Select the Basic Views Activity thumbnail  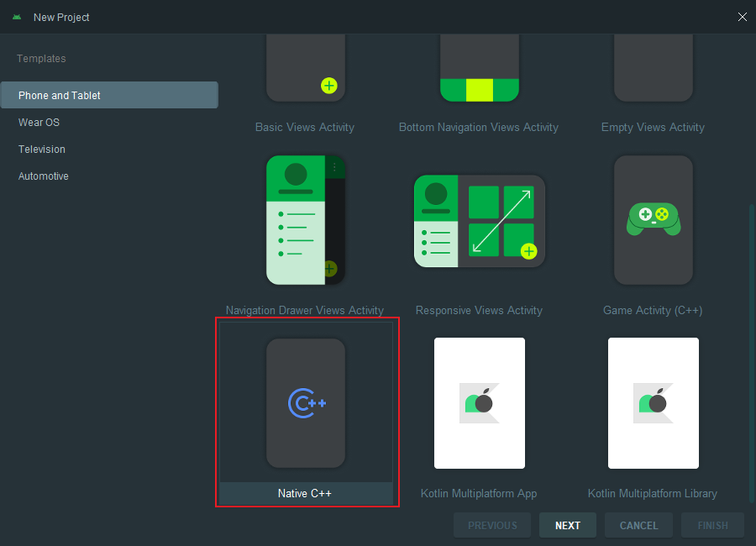click(x=306, y=68)
